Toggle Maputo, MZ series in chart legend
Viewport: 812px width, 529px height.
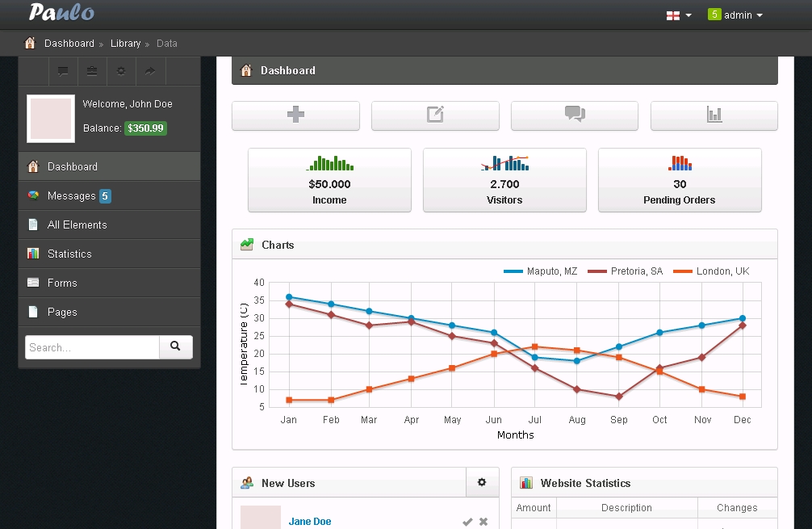click(541, 271)
